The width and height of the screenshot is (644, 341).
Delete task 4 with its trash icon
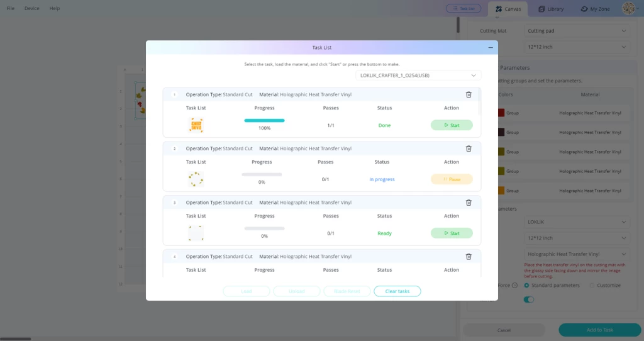tap(469, 256)
